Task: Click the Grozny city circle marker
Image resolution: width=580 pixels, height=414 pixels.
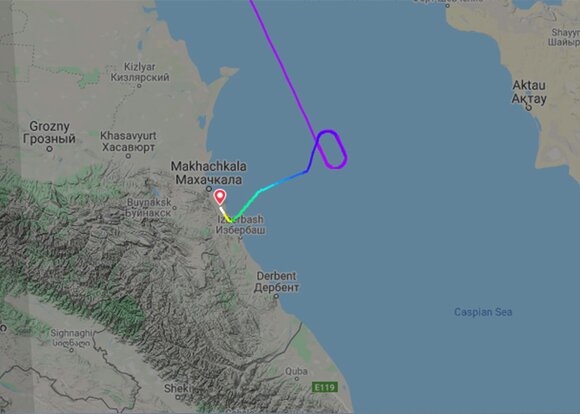Action: tap(50, 149)
